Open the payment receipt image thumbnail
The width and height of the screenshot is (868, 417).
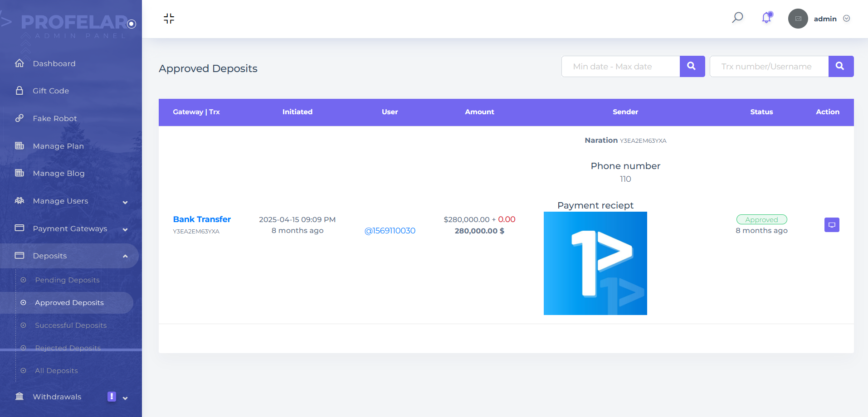595,263
